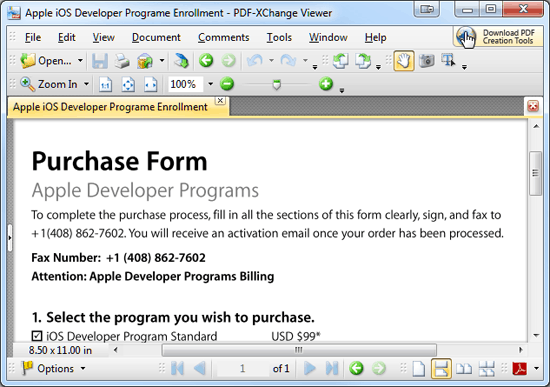
Task: Save the document with the floppy icon
Action: click(x=100, y=61)
